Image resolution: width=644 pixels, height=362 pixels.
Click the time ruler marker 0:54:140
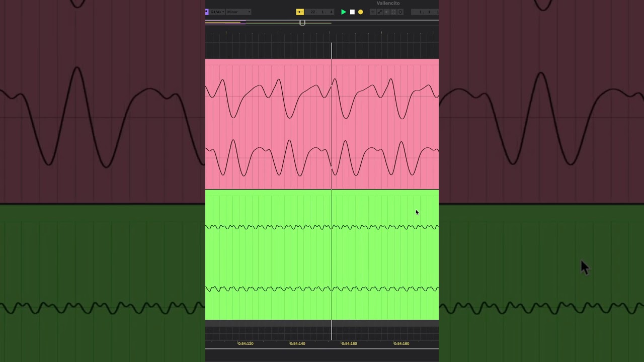click(297, 343)
